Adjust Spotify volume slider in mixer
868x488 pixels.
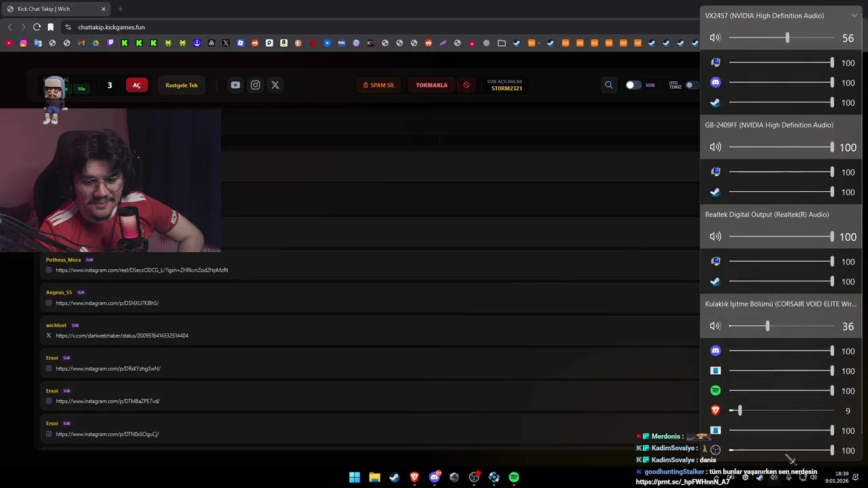pyautogui.click(x=781, y=390)
